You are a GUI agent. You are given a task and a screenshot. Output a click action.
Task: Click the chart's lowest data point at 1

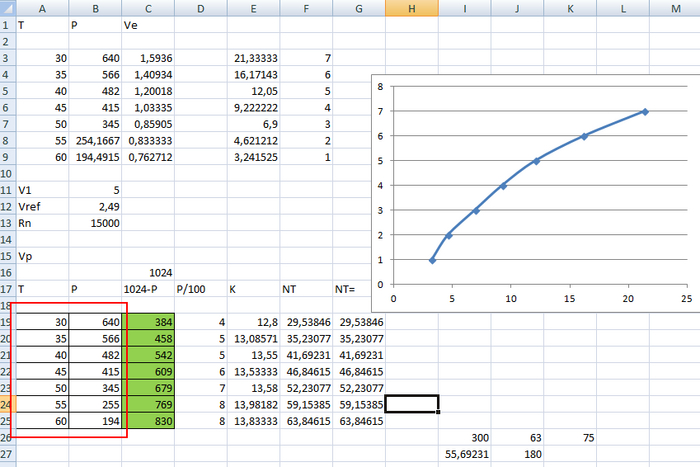432,260
